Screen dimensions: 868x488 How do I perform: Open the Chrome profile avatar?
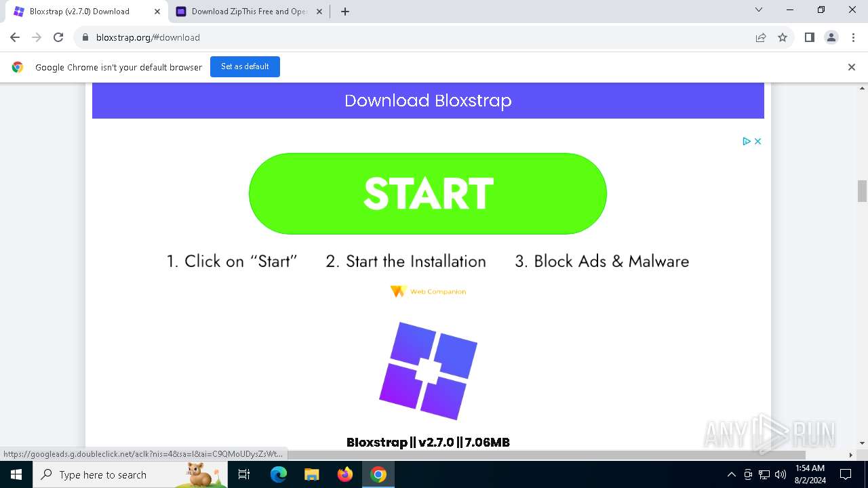pos(831,37)
